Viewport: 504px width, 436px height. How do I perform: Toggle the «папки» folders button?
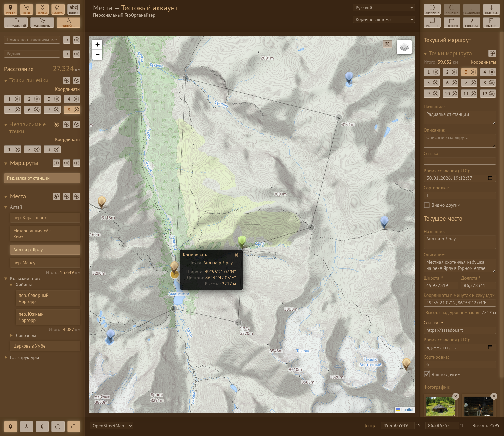coord(74,9)
